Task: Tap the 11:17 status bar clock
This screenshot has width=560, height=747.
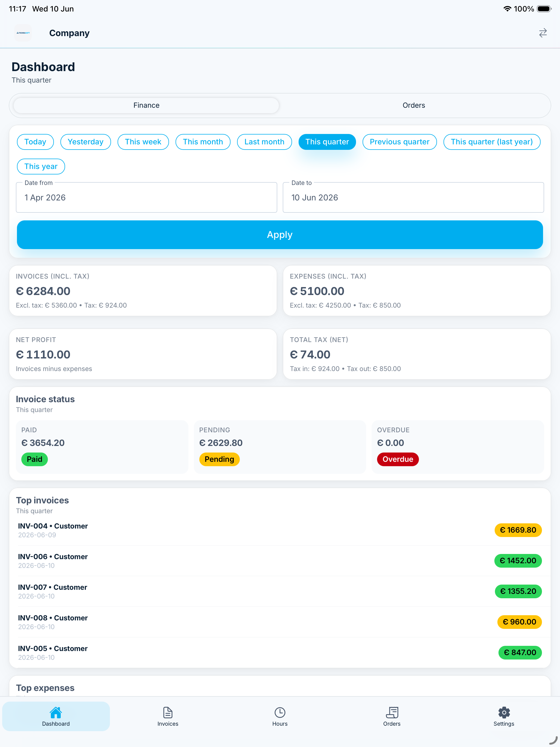Action: [x=17, y=9]
